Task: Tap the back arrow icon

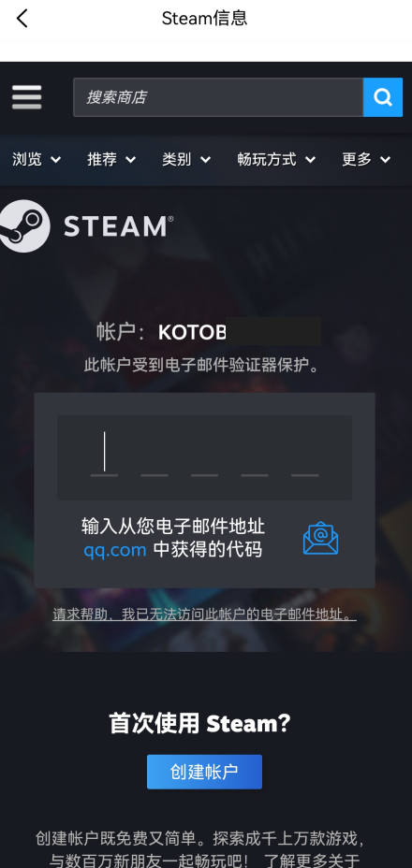Action: (22, 19)
